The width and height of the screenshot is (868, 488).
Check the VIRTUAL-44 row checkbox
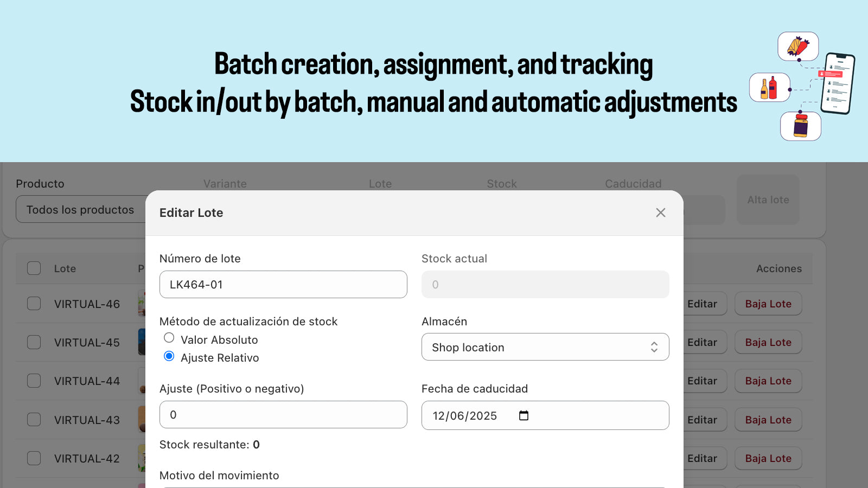coord(34,381)
